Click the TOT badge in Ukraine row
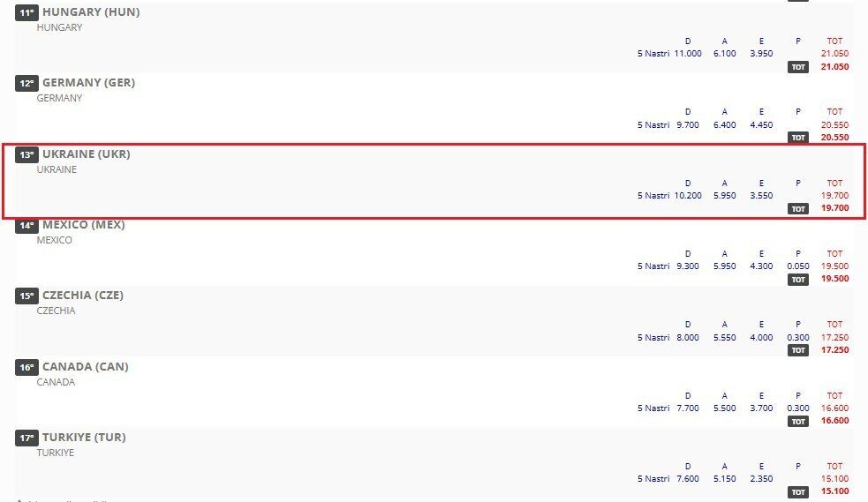 (x=797, y=208)
